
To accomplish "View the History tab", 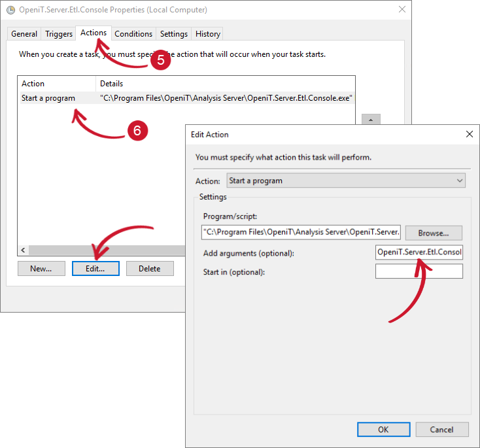I will (207, 34).
